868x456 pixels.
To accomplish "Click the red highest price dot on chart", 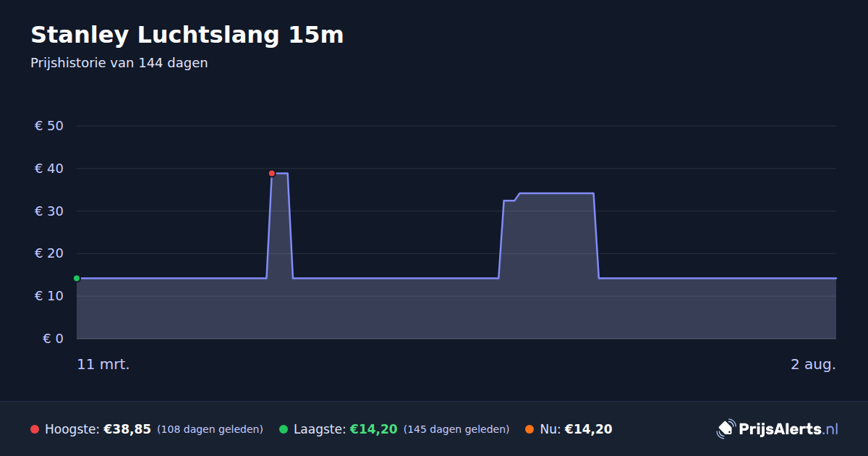I will pos(272,174).
